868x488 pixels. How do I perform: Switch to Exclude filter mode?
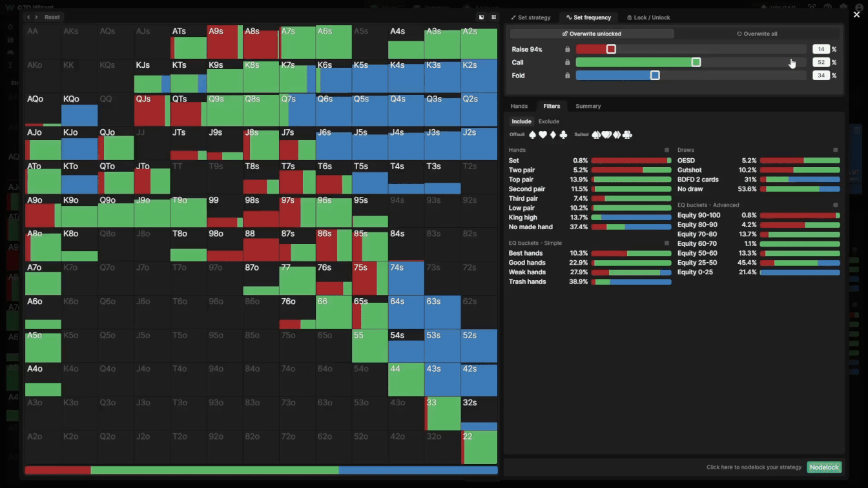pos(549,121)
